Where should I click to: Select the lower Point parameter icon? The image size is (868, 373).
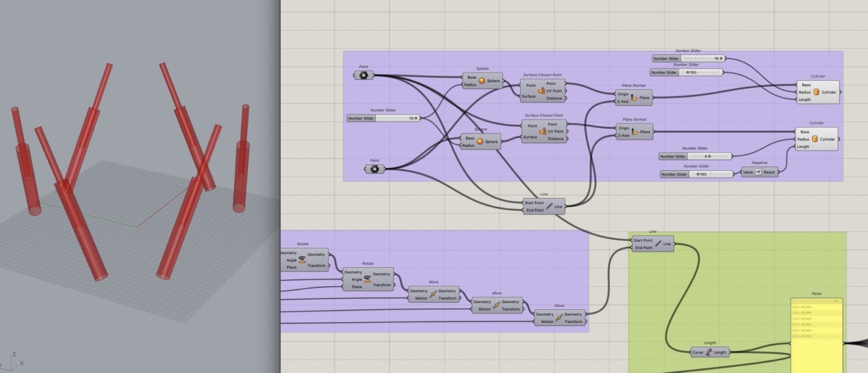[374, 169]
